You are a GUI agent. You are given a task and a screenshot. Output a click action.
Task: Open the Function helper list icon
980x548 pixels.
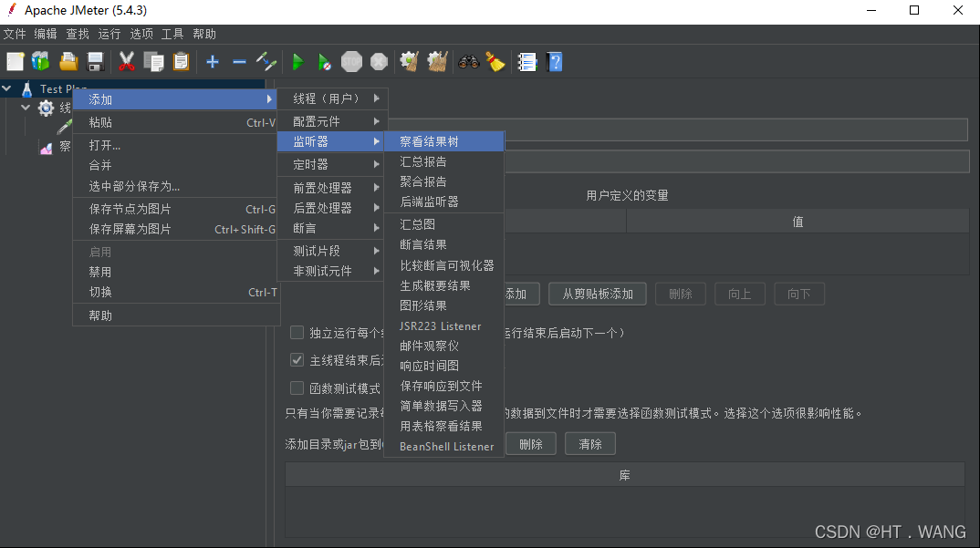pos(526,62)
